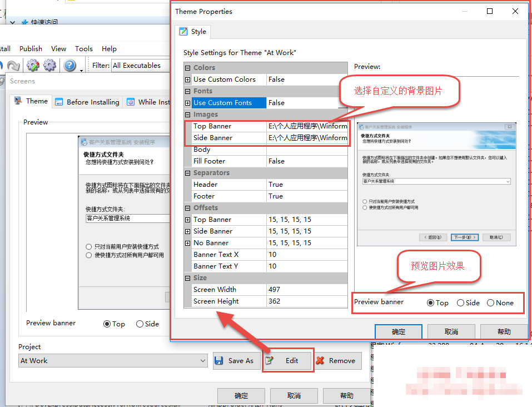This screenshot has height=407, width=532.
Task: Switch to the Style tab
Action: [193, 32]
